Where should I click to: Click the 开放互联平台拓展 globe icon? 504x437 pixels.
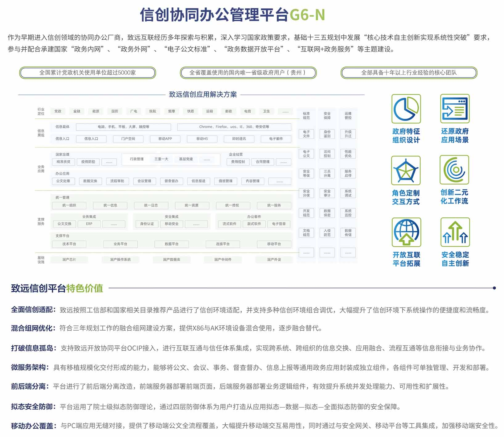pos(406,232)
